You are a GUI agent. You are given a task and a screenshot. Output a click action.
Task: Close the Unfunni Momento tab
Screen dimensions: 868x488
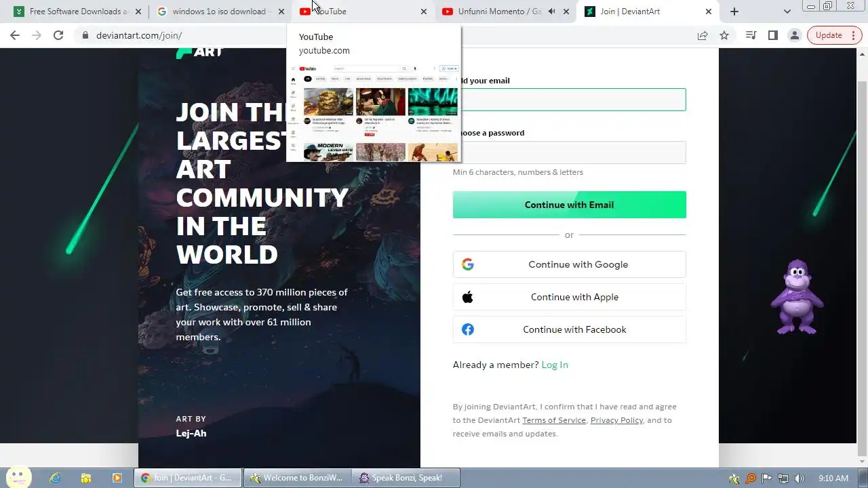(566, 12)
